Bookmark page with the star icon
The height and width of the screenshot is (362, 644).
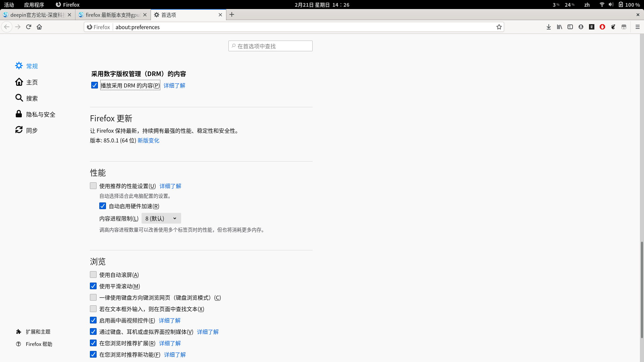(499, 27)
